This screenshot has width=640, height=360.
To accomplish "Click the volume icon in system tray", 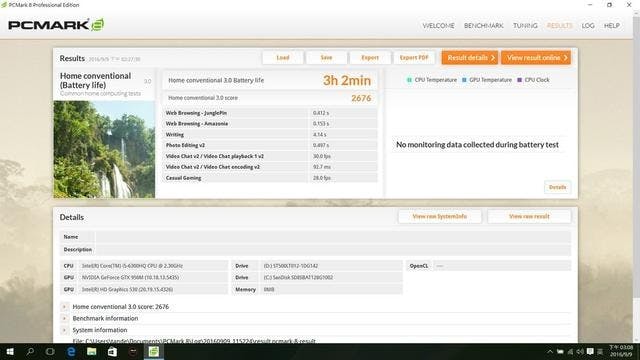I will (x=580, y=351).
